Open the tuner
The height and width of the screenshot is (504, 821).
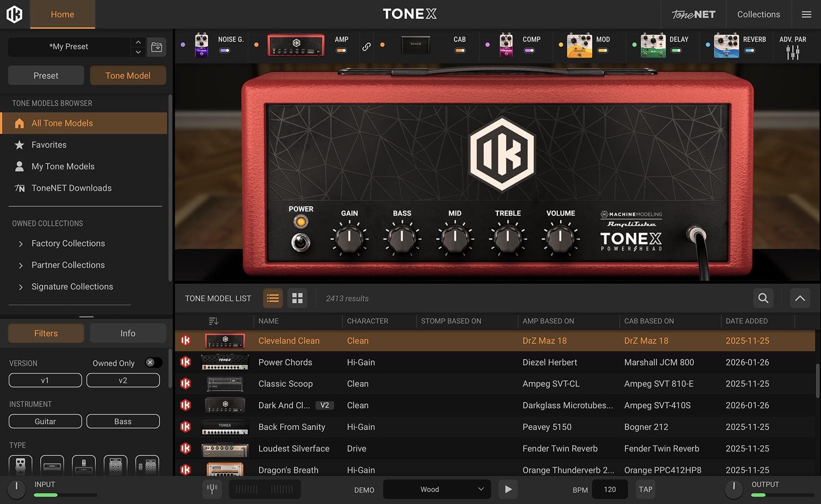tap(212, 489)
